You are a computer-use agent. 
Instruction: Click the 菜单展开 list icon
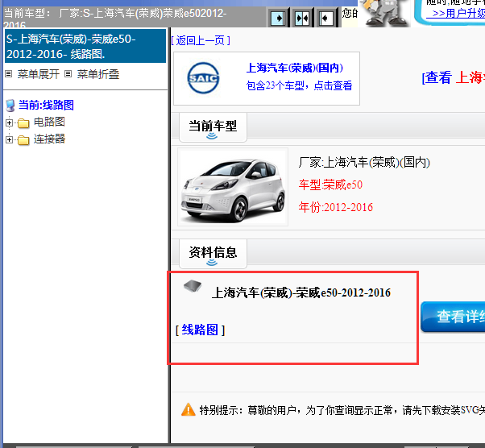9,74
